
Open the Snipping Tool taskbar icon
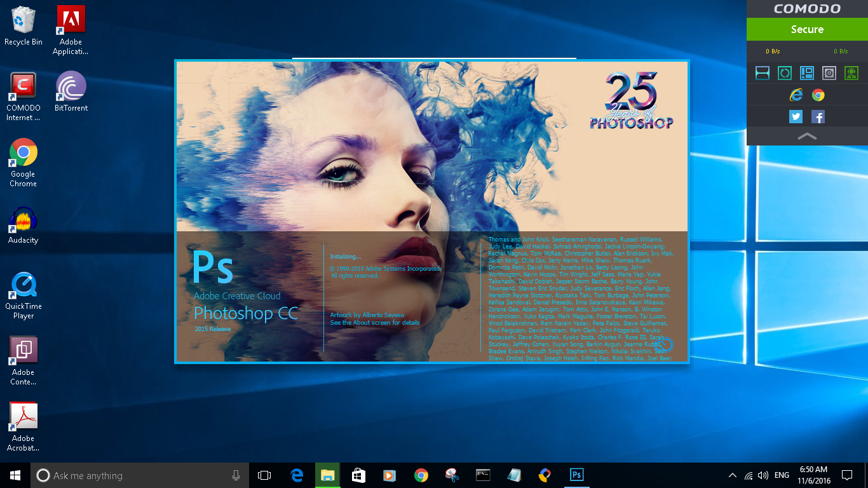pyautogui.click(x=452, y=475)
